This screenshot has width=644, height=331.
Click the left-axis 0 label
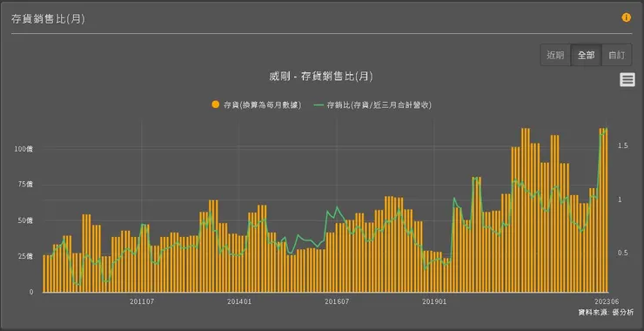tap(31, 292)
